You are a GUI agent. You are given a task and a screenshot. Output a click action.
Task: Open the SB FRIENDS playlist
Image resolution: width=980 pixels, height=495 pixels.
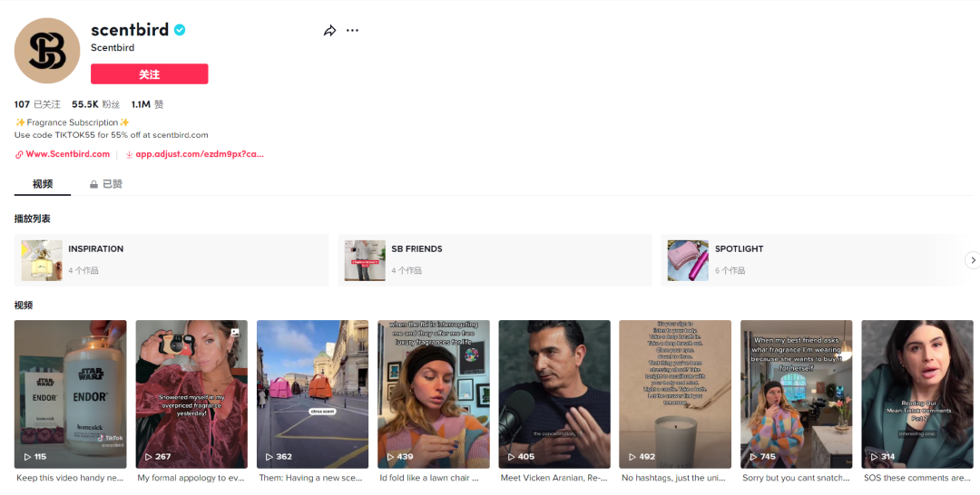[x=495, y=260]
